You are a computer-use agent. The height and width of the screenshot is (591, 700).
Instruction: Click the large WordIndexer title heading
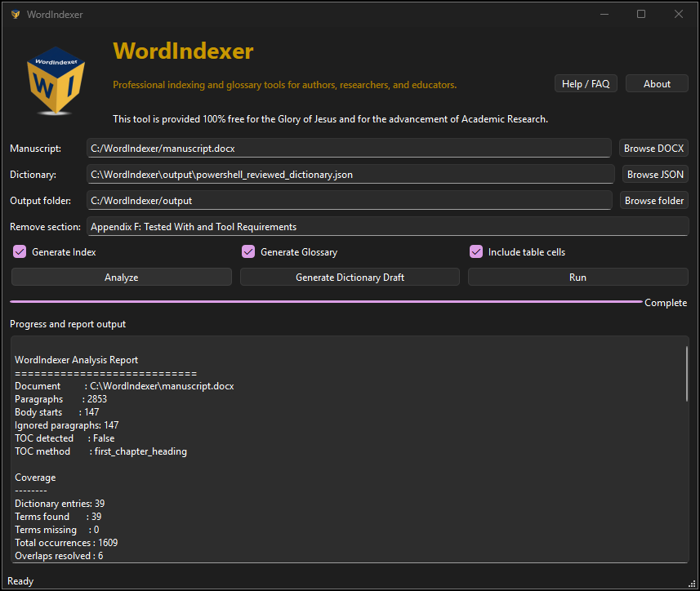tap(183, 51)
